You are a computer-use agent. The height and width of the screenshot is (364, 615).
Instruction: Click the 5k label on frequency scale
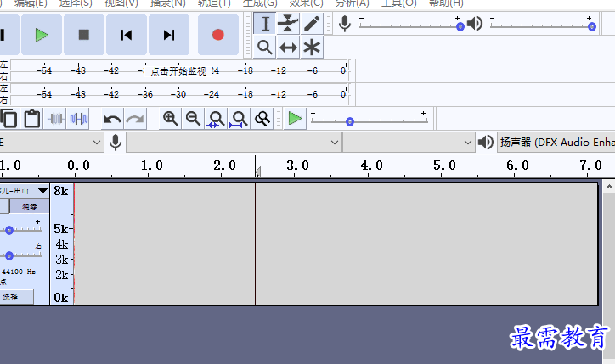click(x=61, y=229)
